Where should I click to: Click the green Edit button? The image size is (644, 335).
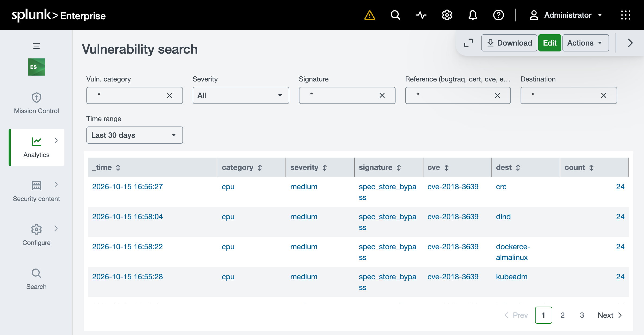point(550,43)
